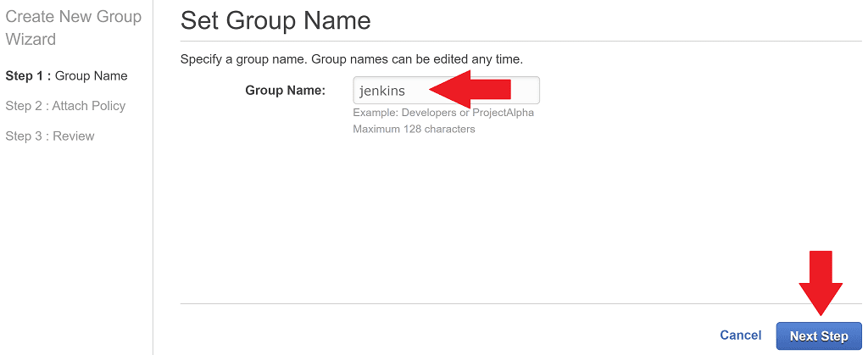
Task: Click the separator line above Cancel button
Action: pyautogui.click(x=520, y=303)
